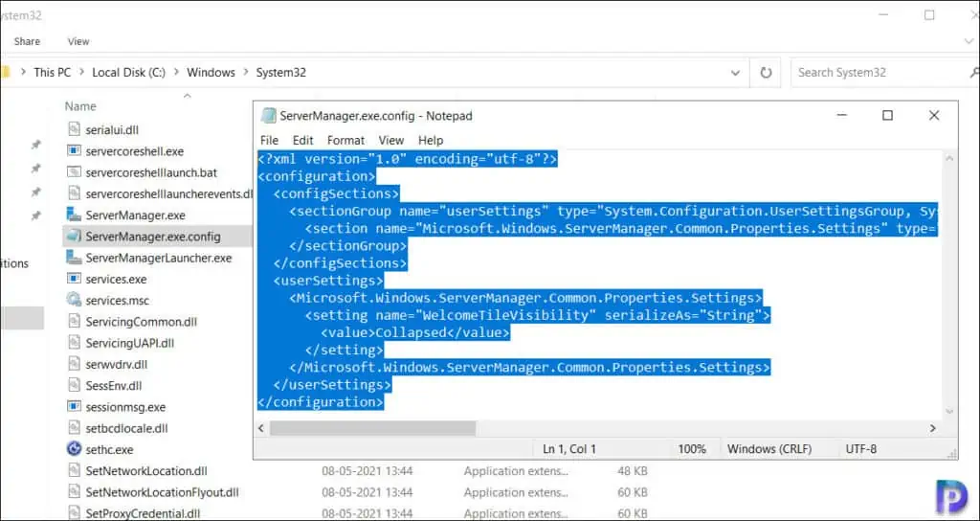Open Notepad Edit menu
The image size is (980, 521).
pyautogui.click(x=303, y=140)
